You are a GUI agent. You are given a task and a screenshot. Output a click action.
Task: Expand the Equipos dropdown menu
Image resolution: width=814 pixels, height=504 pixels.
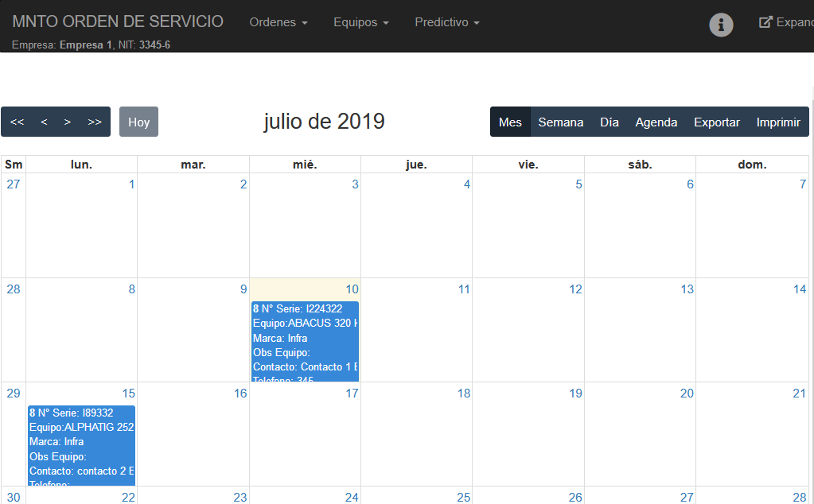[360, 22]
